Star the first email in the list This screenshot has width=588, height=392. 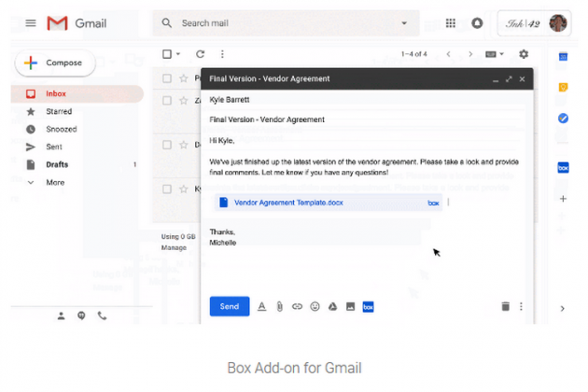click(x=183, y=78)
